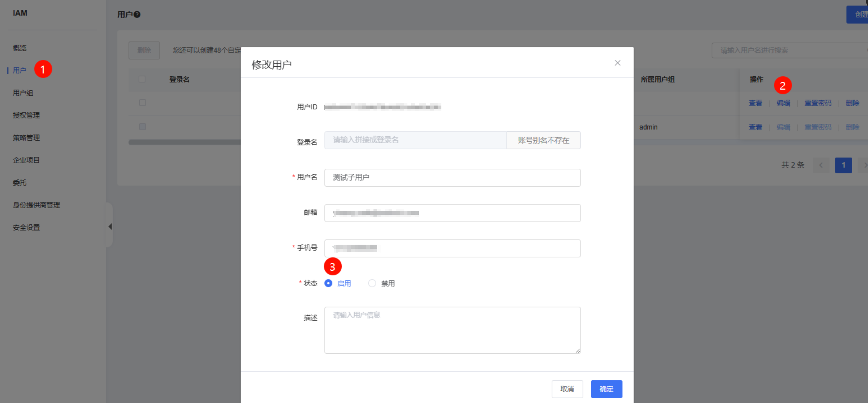Close the 修改用户 dialog with the X icon
Screen dimensions: 868x403
(617, 63)
